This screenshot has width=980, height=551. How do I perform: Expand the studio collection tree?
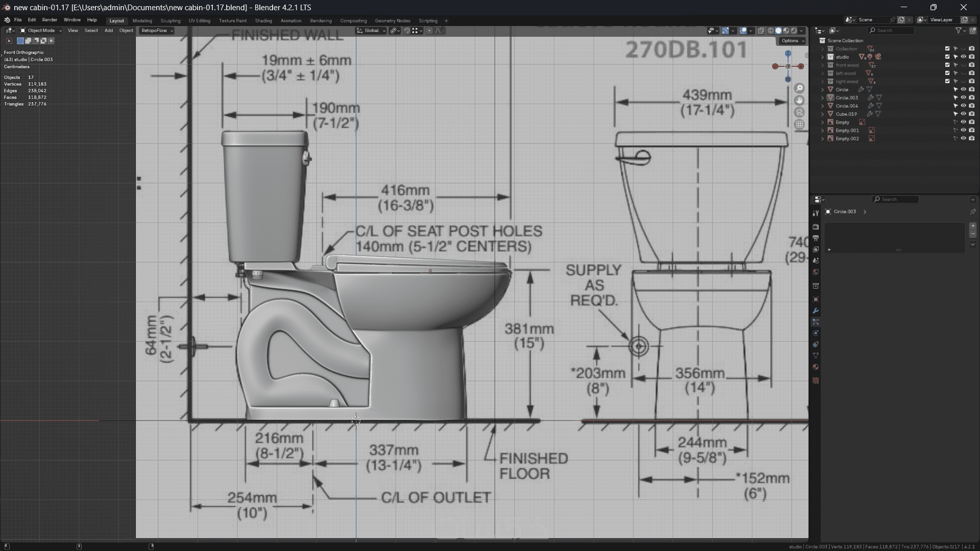click(822, 57)
